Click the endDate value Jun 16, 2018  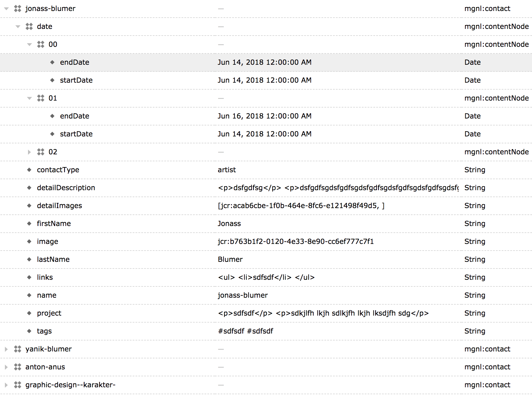264,116
